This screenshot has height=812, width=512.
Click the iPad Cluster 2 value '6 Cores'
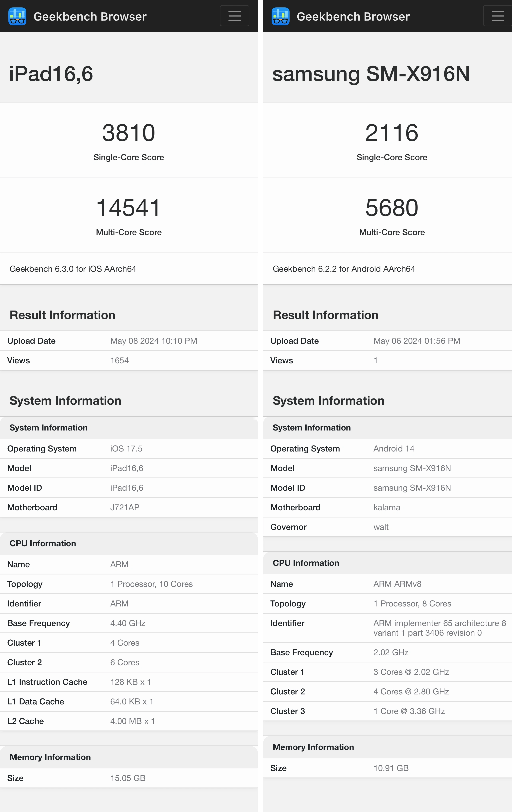(125, 662)
